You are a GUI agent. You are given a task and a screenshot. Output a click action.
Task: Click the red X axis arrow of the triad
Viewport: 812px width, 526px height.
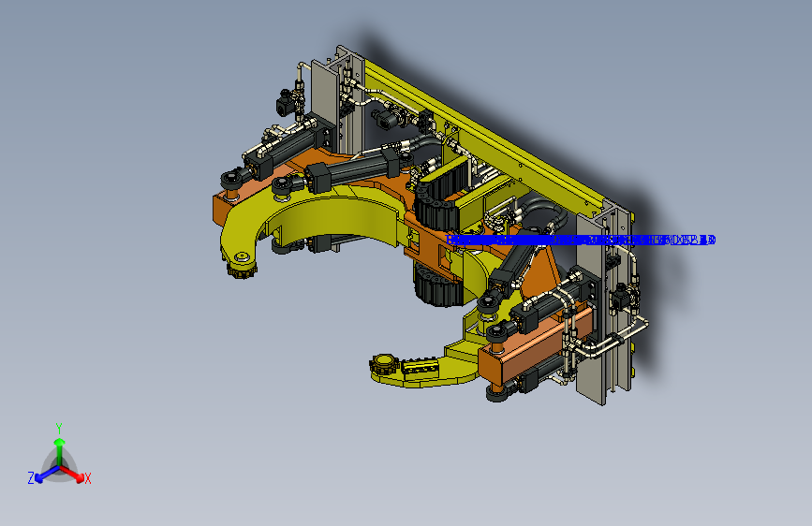click(x=72, y=473)
